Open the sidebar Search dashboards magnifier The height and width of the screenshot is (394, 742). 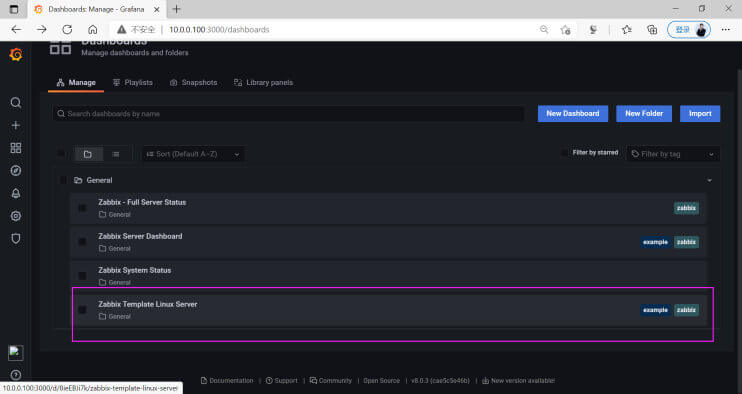pos(16,103)
